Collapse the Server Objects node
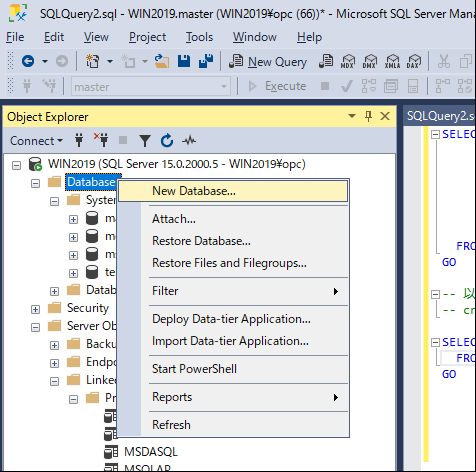Image resolution: width=476 pixels, height=472 pixels. click(x=35, y=327)
